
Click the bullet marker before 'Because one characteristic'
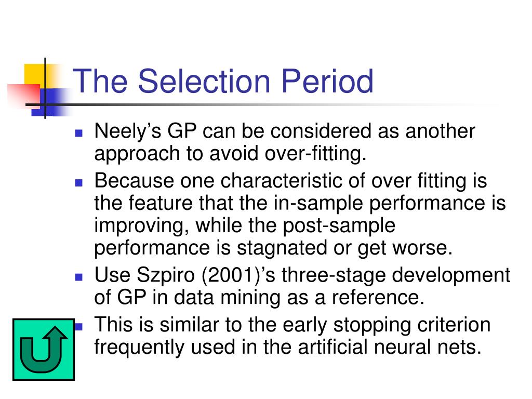click(x=79, y=182)
